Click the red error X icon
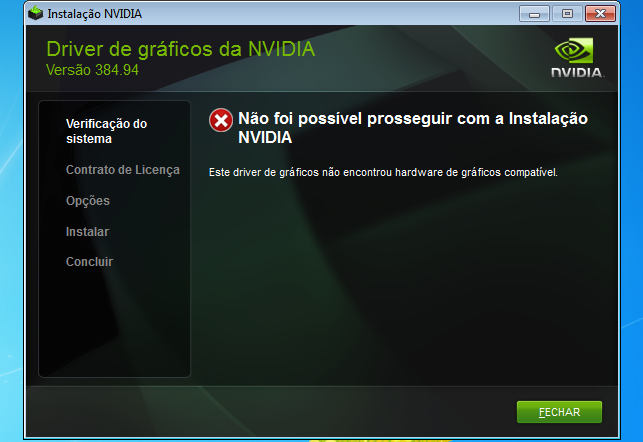 coord(221,120)
